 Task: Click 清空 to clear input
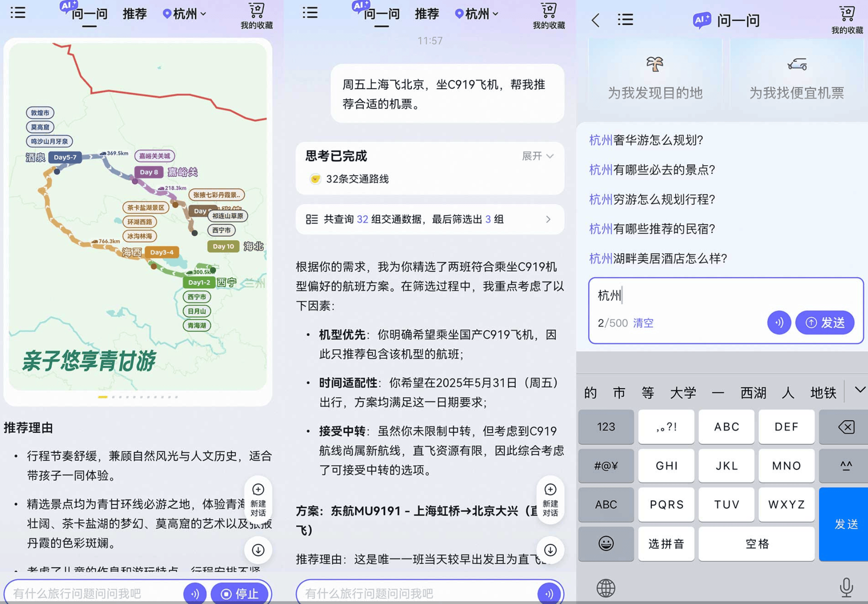click(643, 323)
